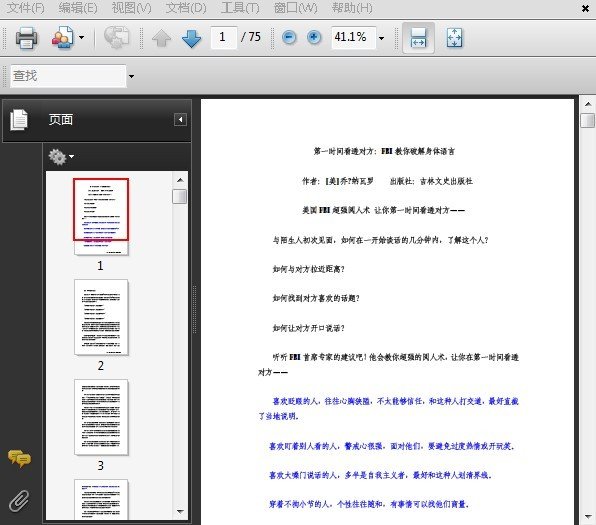Click blue text starting 穿着不拘小节的人
Viewport: 596px width, 525px height.
coord(369,504)
